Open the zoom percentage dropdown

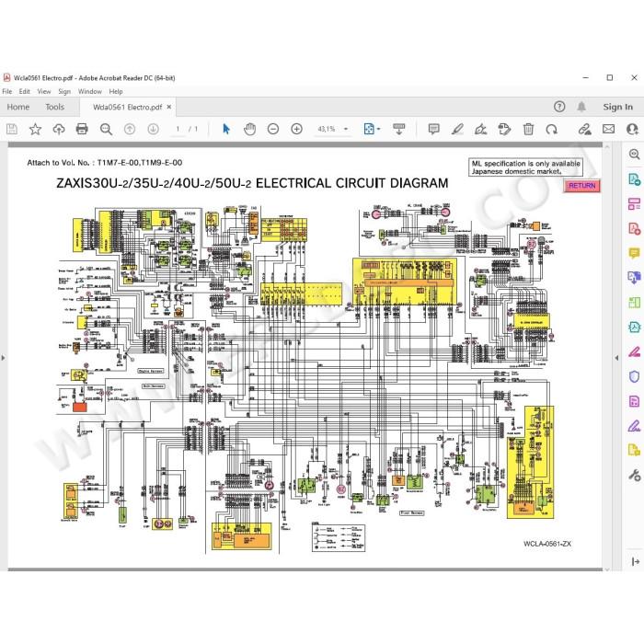pos(346,130)
